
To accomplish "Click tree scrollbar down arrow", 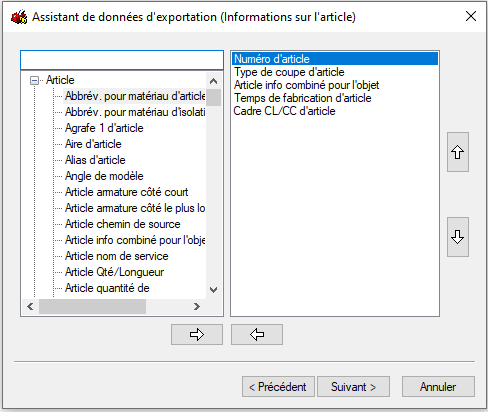I will [213, 290].
